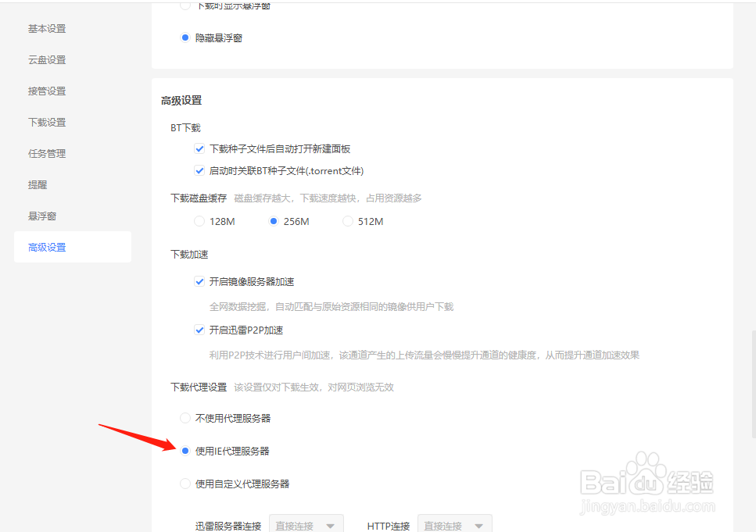Open the 基本设置 section in sidebar
This screenshot has height=532, width=756.
47,28
